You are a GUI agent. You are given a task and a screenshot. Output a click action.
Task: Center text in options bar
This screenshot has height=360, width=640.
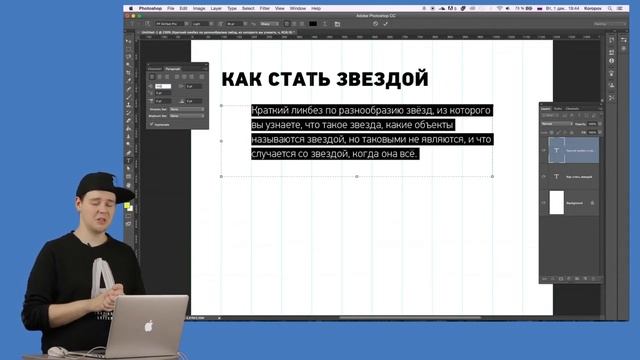tap(294, 24)
